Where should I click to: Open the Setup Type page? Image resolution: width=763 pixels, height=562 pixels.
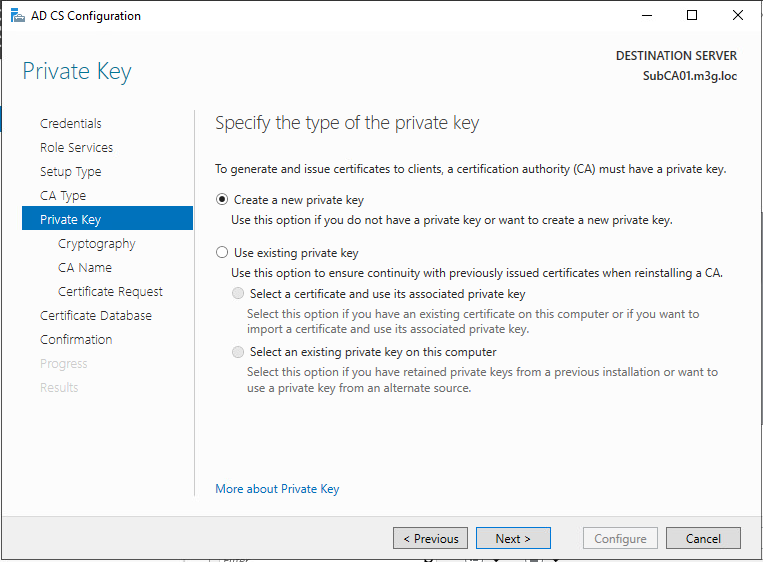pos(70,172)
